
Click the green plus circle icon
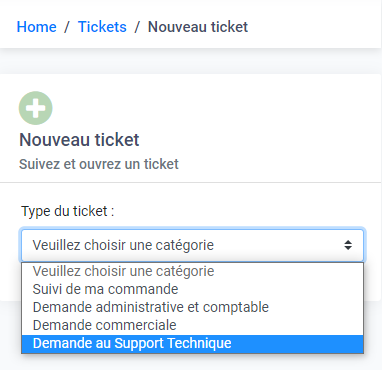coord(36,108)
